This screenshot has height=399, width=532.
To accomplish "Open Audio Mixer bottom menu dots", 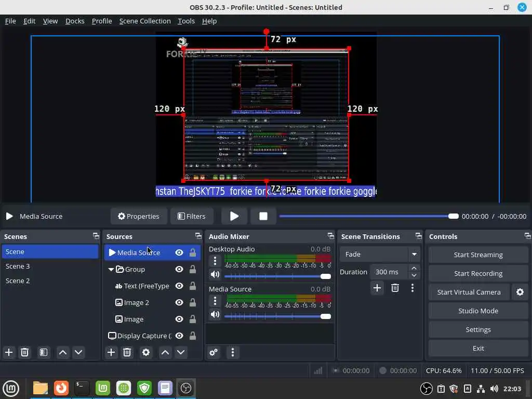I will pyautogui.click(x=232, y=352).
